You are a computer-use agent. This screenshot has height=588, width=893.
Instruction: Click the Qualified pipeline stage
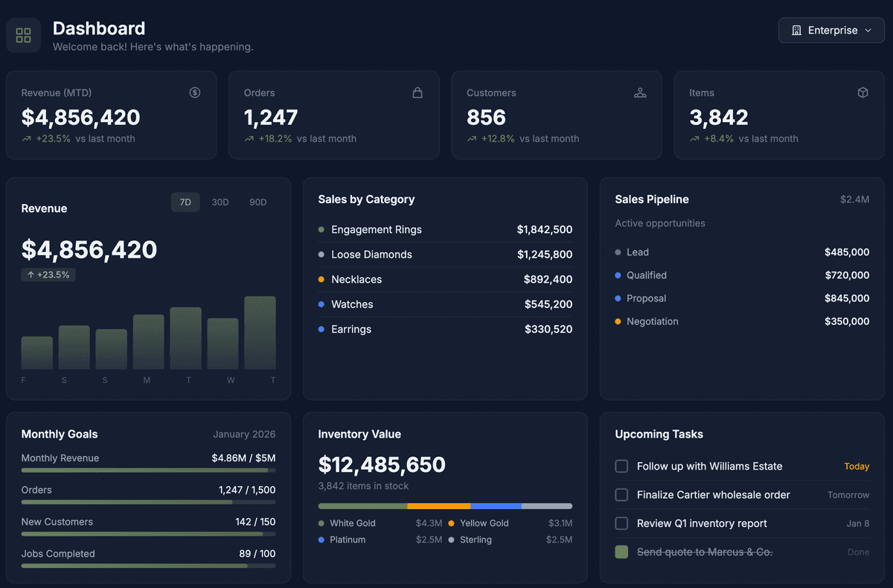pos(742,275)
